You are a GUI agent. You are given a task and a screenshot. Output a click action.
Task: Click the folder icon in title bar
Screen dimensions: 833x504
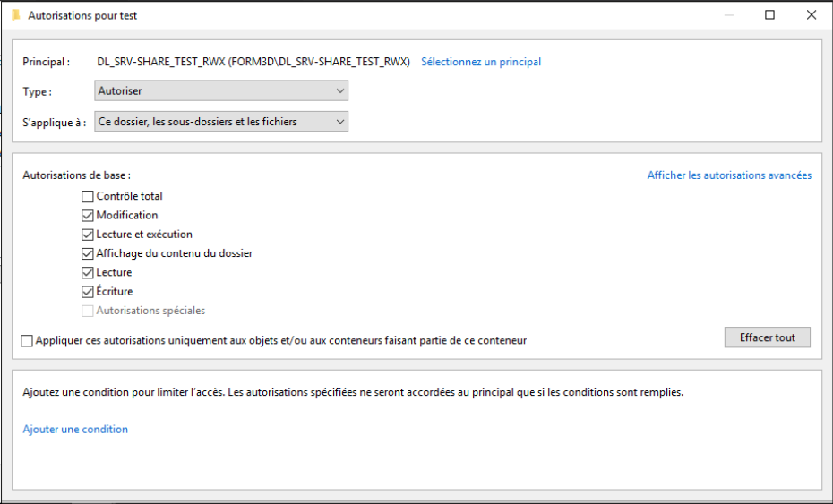click(x=16, y=15)
